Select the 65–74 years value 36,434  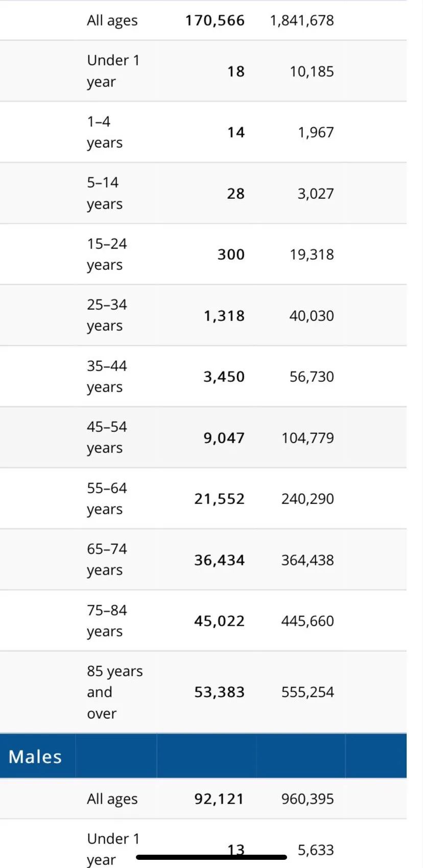pos(219,560)
